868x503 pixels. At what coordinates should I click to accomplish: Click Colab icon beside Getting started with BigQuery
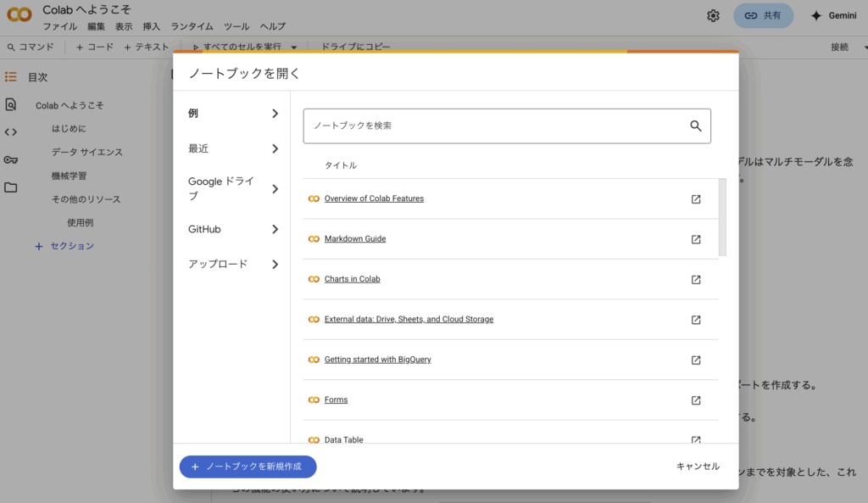pyautogui.click(x=314, y=360)
